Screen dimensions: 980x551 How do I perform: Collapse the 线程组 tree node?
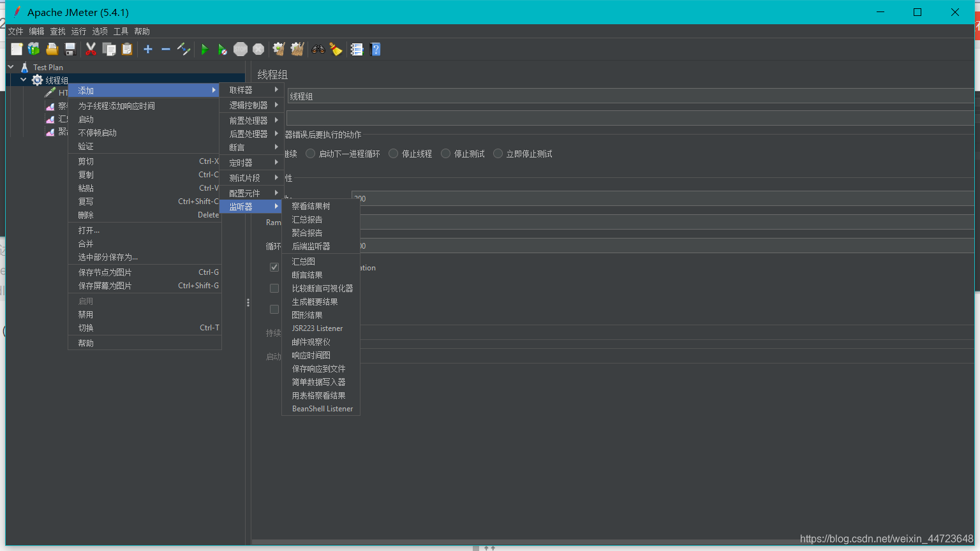point(24,80)
